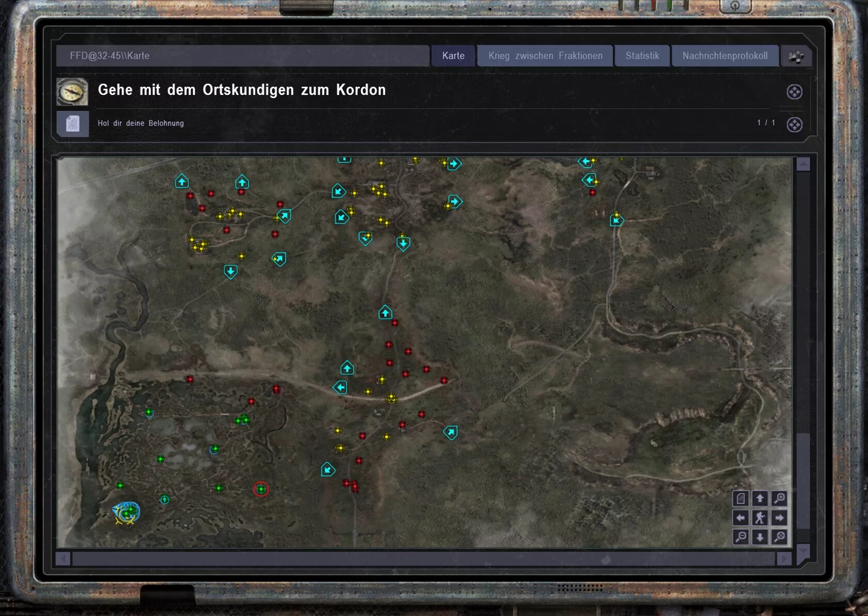Reset zoom with the crossed magnifier button
The width and height of the screenshot is (868, 616).
pos(779,537)
